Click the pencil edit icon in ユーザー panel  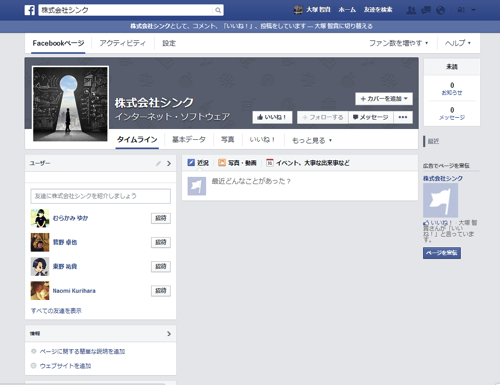[x=158, y=163]
